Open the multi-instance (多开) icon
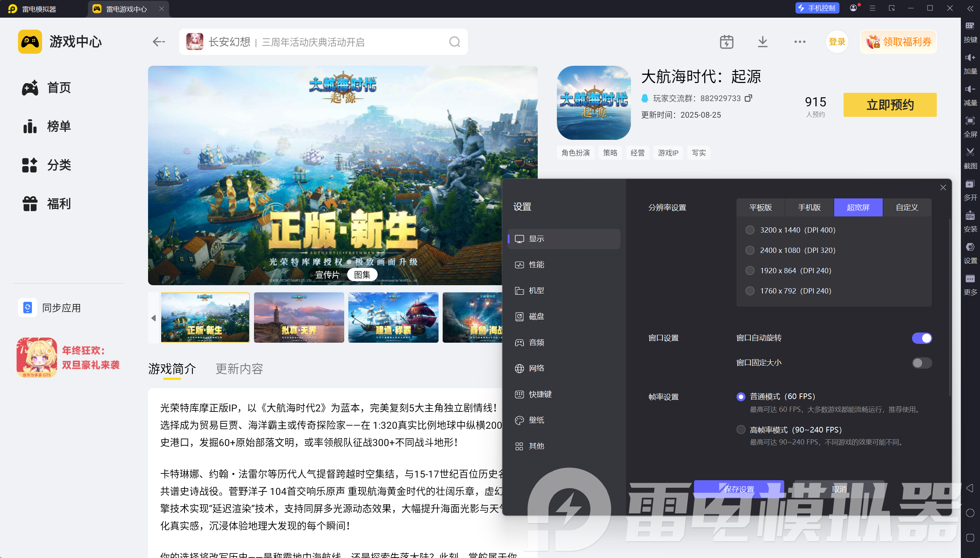This screenshot has height=558, width=980. [970, 184]
